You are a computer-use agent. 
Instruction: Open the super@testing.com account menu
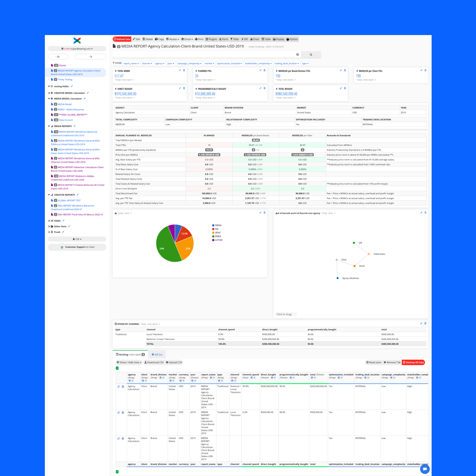[77, 49]
